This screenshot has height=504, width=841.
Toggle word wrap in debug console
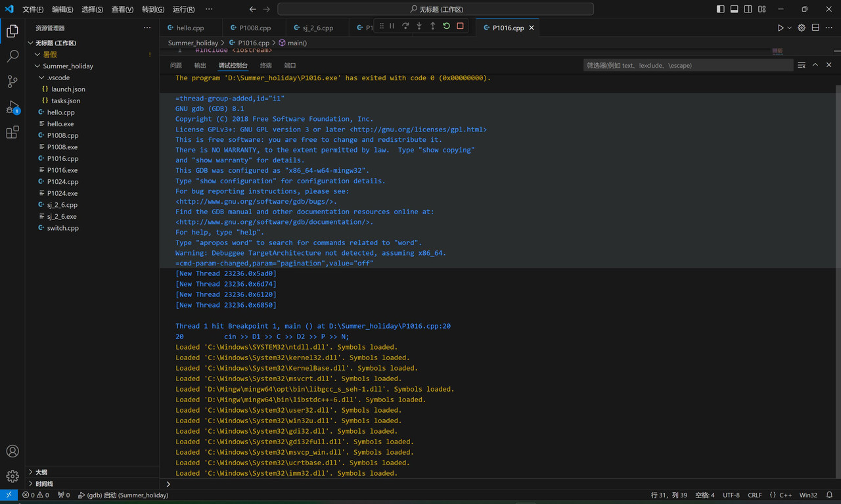pos(802,65)
